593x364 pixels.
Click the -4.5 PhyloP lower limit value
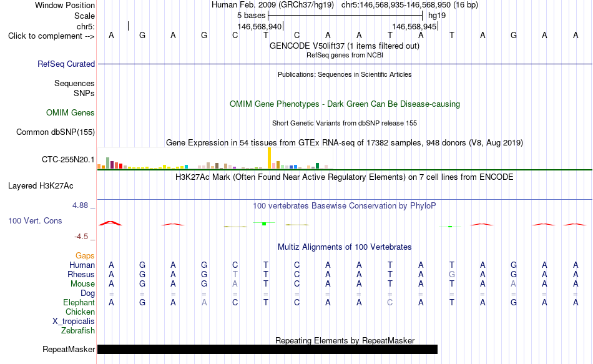pos(81,237)
